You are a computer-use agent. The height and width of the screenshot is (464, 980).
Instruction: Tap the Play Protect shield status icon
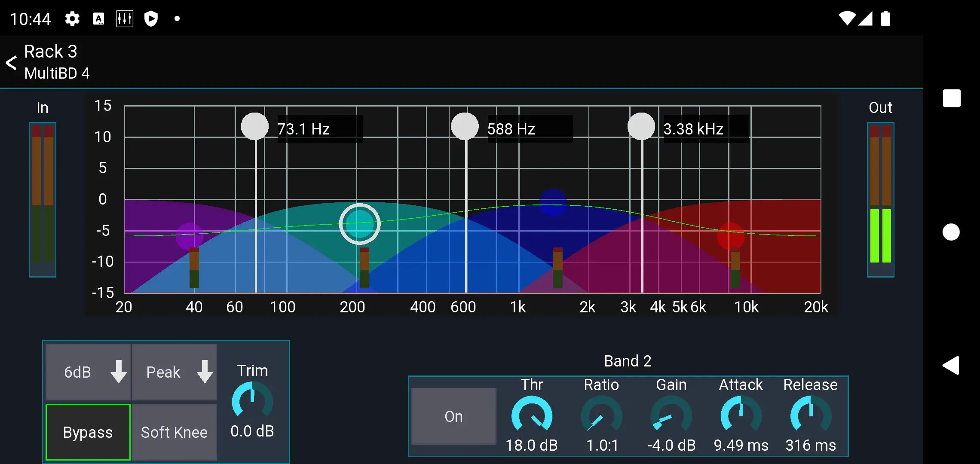(x=151, y=18)
